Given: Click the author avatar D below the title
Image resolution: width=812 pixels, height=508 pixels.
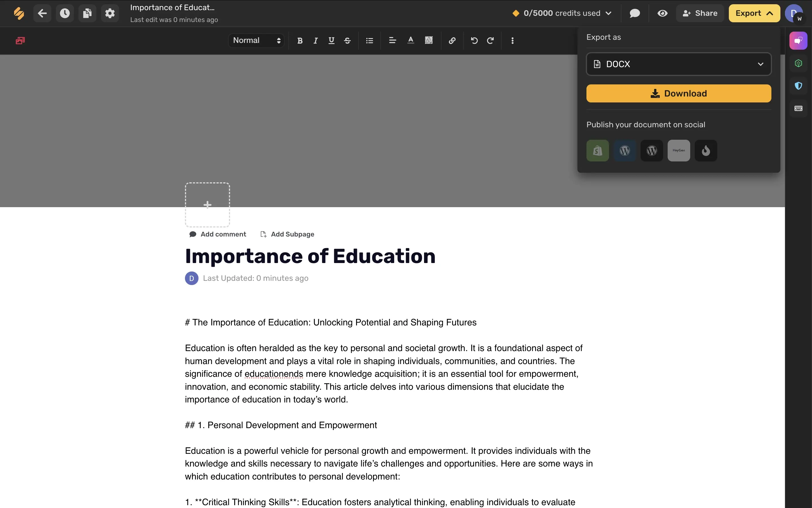Looking at the screenshot, I should 192,278.
